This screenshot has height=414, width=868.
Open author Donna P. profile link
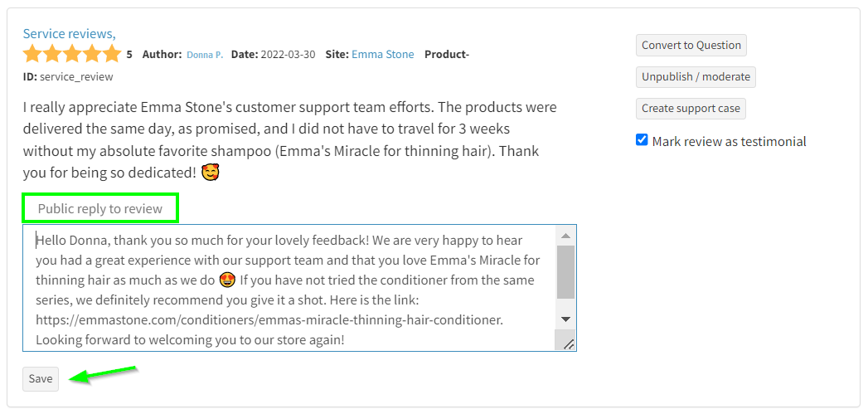tap(204, 55)
